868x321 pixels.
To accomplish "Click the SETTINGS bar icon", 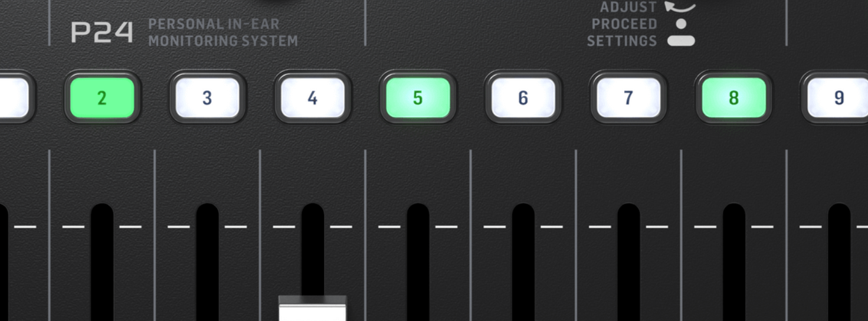I will pos(681,41).
